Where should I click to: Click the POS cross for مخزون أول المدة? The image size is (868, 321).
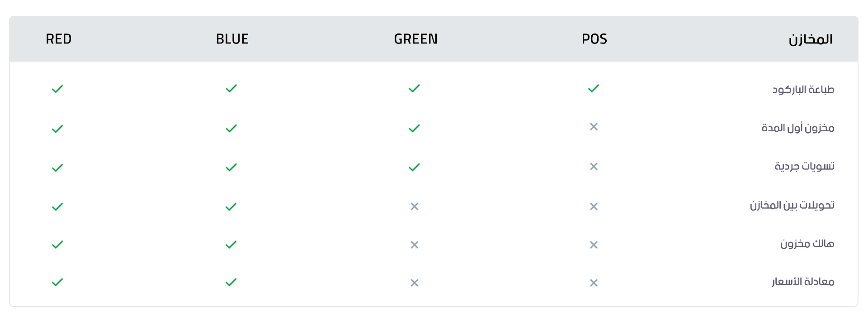594,127
